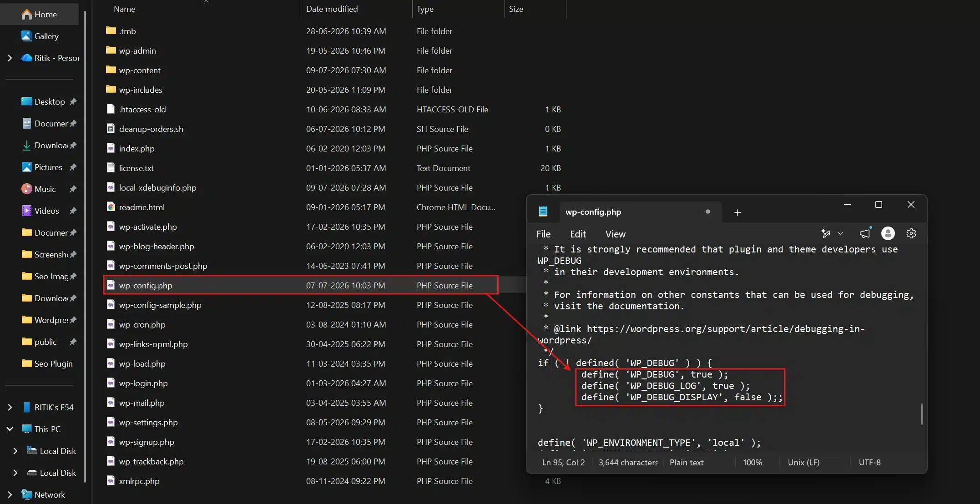The image size is (980, 504).
Task: Open the Desktop quick access folder
Action: [43, 102]
